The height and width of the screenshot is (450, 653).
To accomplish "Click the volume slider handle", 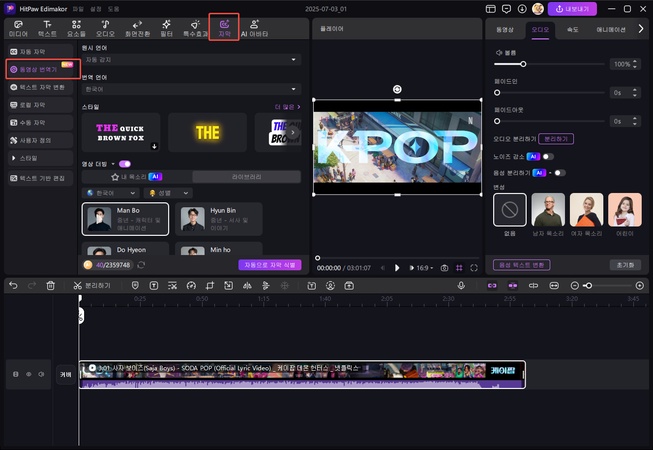I will click(x=523, y=64).
